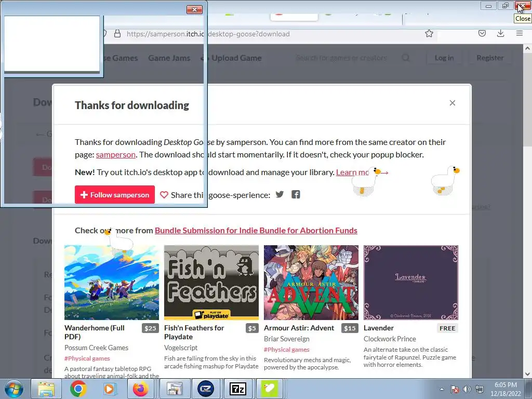Click the page scrollbar down arrow
The height and width of the screenshot is (399, 532).
(527, 374)
